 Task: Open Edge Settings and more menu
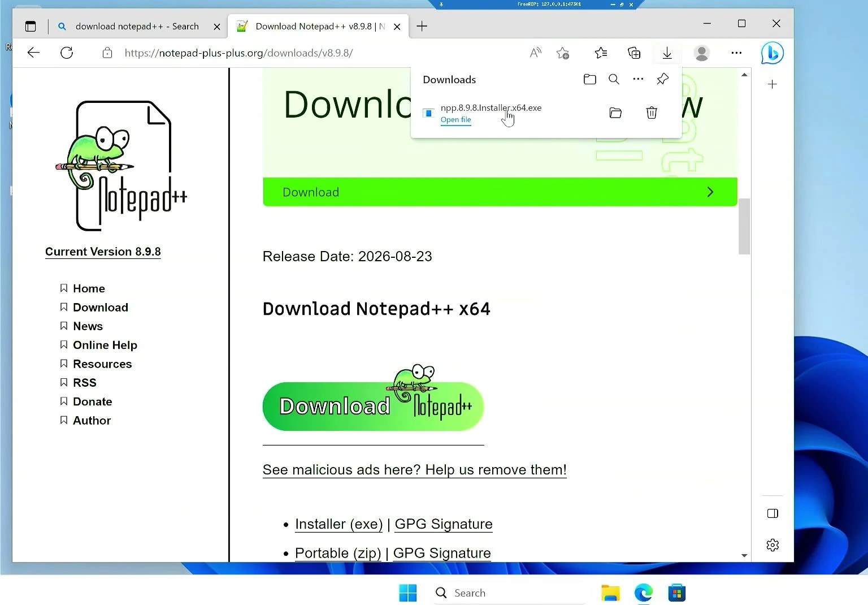(736, 53)
